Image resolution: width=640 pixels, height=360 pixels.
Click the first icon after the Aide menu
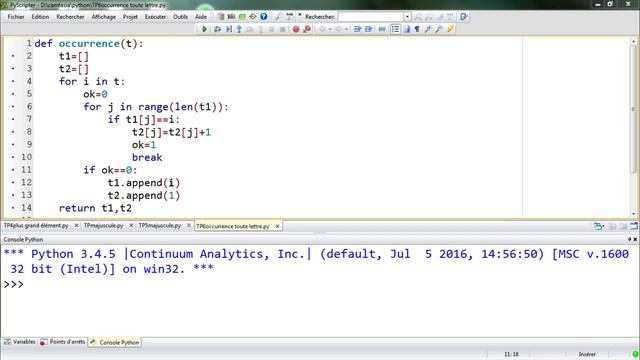pos(220,16)
